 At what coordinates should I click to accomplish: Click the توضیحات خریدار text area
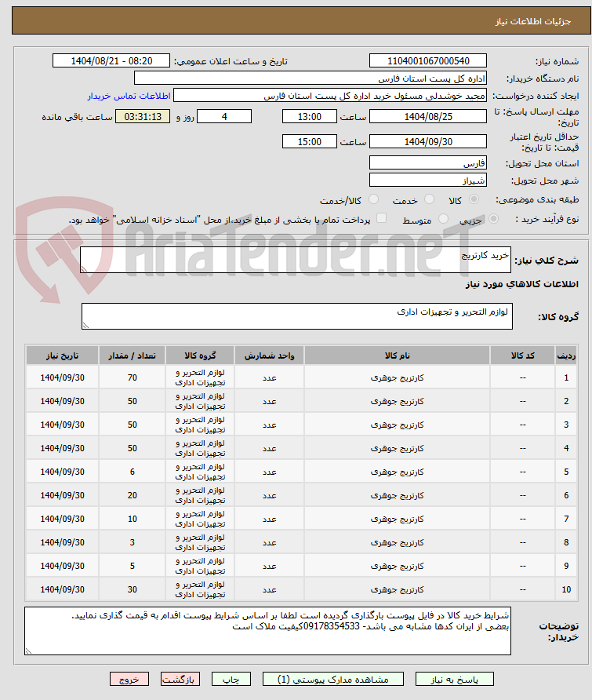[x=267, y=631]
